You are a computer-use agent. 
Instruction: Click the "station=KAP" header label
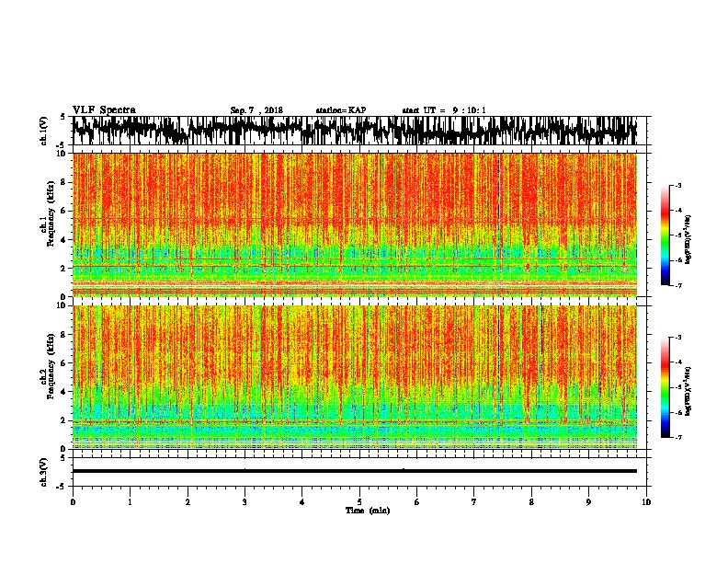[341, 110]
